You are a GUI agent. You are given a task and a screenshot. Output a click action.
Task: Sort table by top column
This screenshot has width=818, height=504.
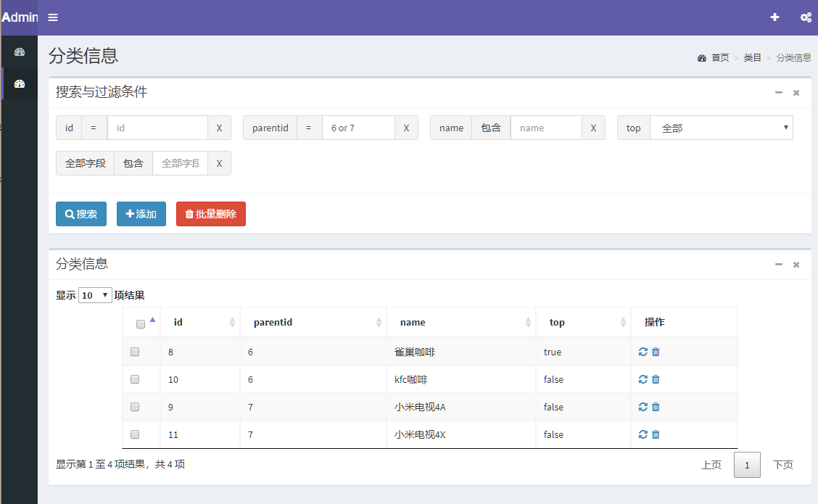tap(583, 322)
